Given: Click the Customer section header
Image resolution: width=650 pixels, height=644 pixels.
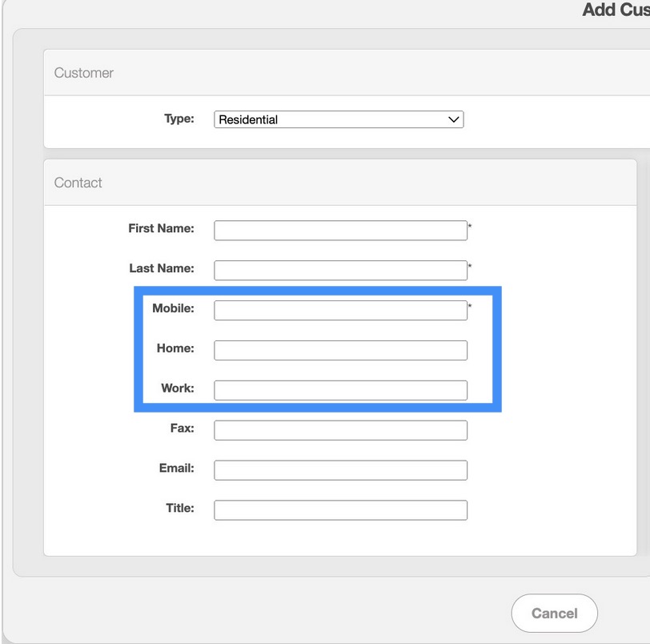Looking at the screenshot, I should pos(84,73).
